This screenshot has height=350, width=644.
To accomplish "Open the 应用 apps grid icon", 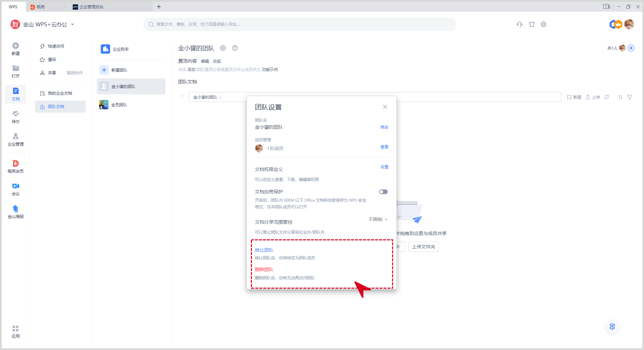I will click(x=16, y=329).
